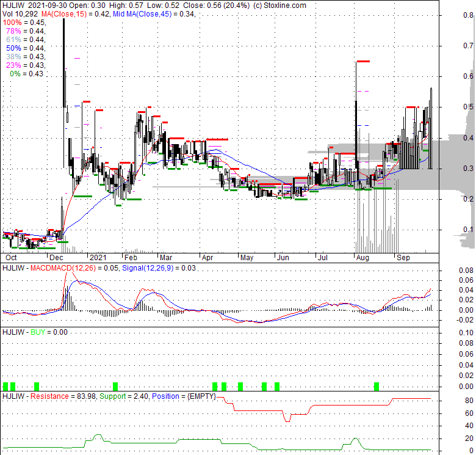Click the Aug label on time axis

pyautogui.click(x=362, y=258)
